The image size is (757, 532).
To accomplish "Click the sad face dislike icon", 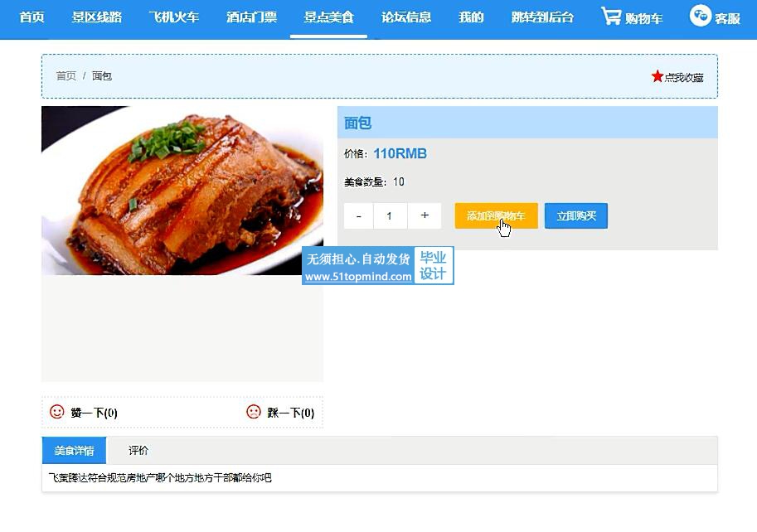I will point(254,411).
